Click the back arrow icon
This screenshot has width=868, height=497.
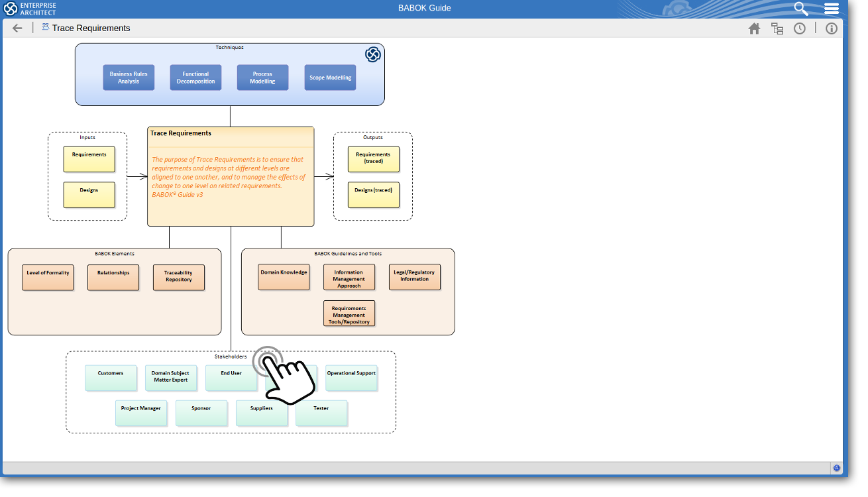click(17, 28)
